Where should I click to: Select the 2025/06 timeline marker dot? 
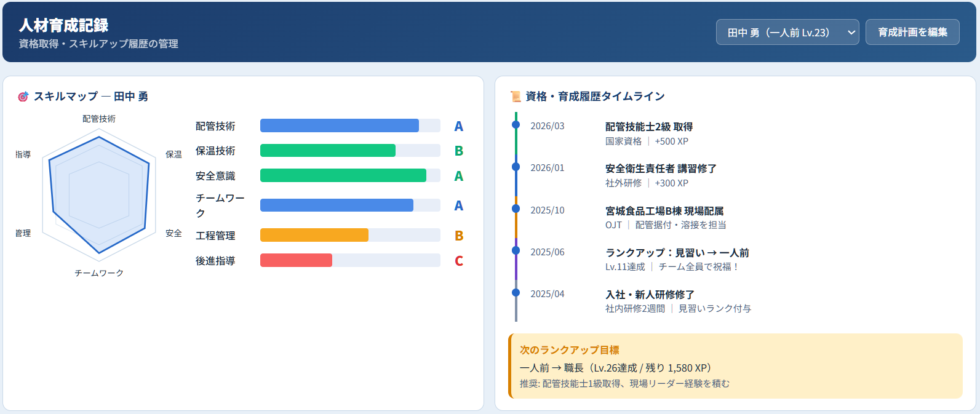[516, 251]
